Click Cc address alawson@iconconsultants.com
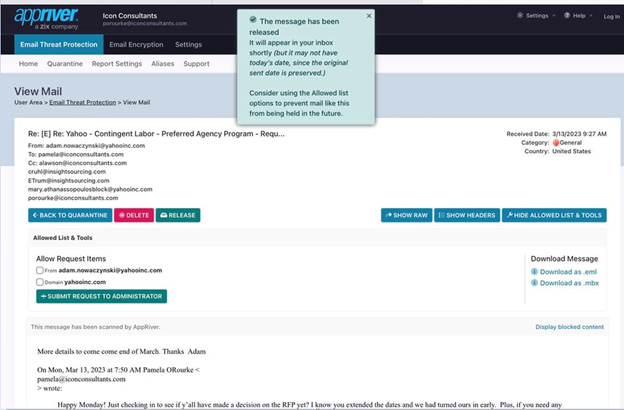 (x=83, y=163)
